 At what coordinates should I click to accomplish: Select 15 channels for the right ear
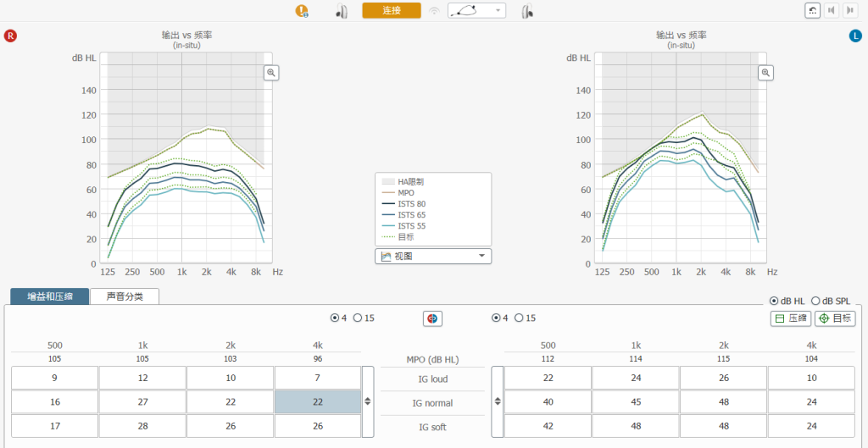click(x=358, y=318)
